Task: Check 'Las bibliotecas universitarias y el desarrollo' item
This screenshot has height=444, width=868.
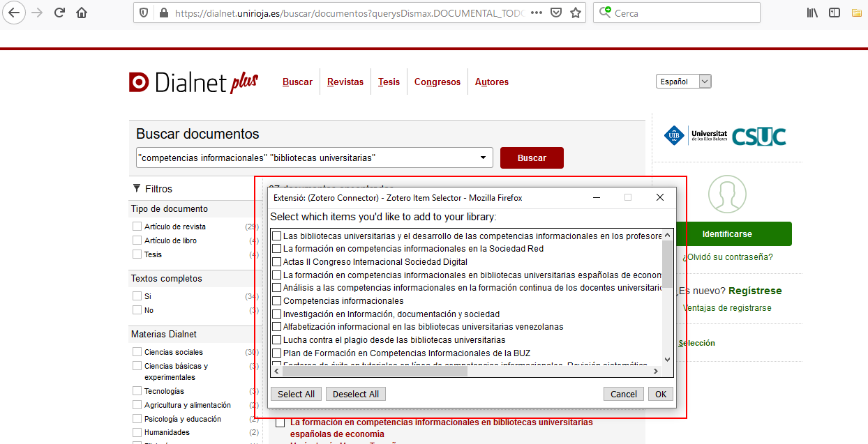Action: [276, 236]
